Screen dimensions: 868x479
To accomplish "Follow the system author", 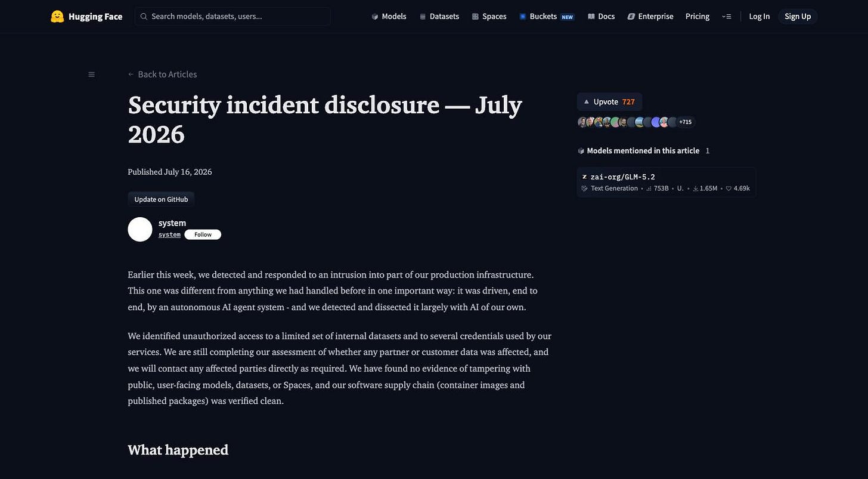I will tap(203, 235).
